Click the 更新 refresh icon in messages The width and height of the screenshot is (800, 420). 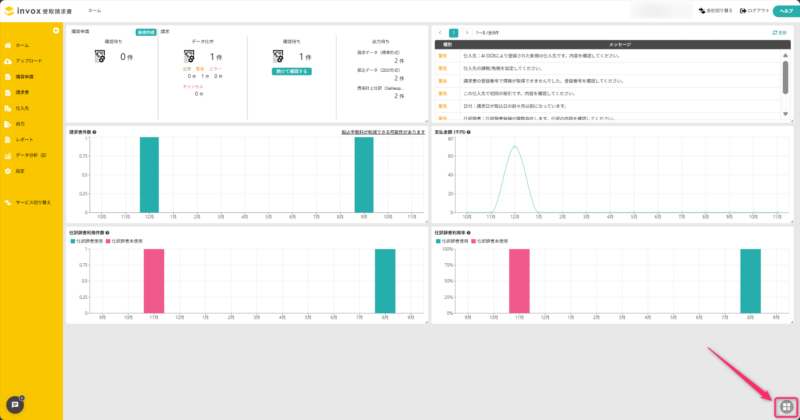[775, 33]
